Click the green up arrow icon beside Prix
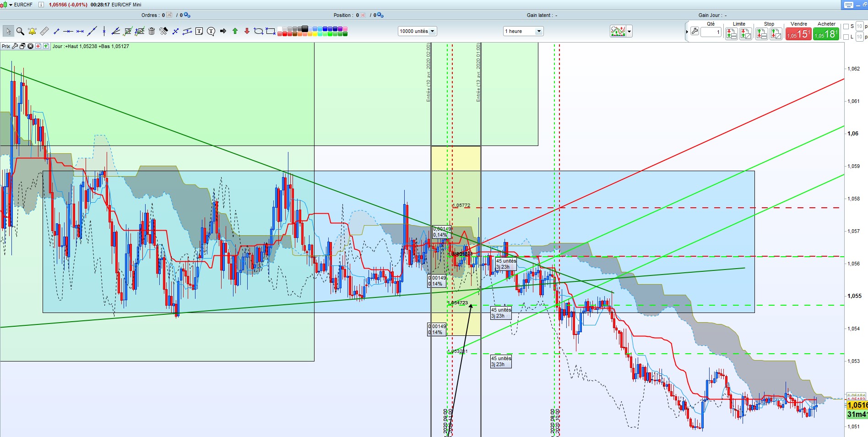 point(46,46)
